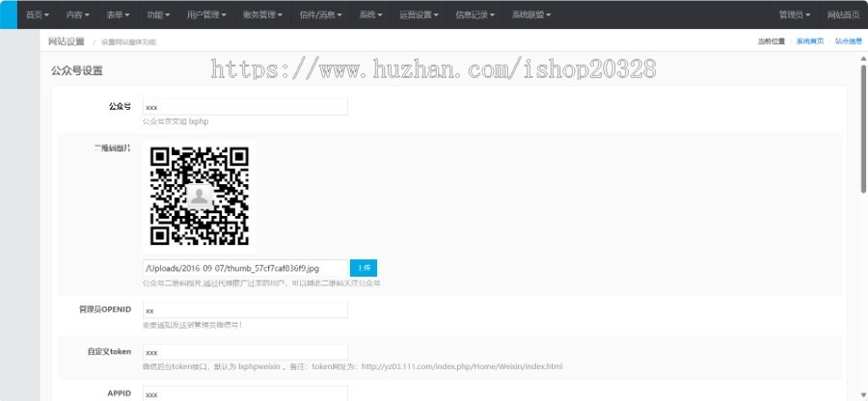Expand the 功能 menu
This screenshot has width=868, height=401.
pyautogui.click(x=158, y=14)
